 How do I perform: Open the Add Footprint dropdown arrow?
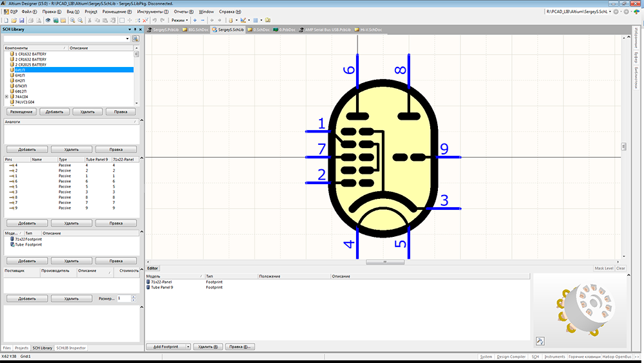point(187,347)
